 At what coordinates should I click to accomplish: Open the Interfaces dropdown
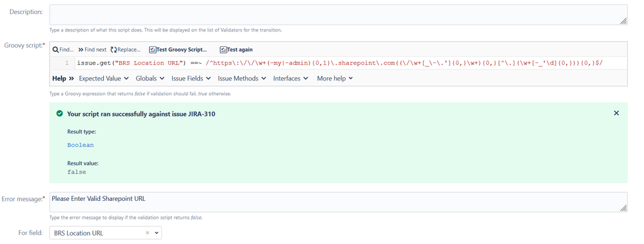coord(291,79)
